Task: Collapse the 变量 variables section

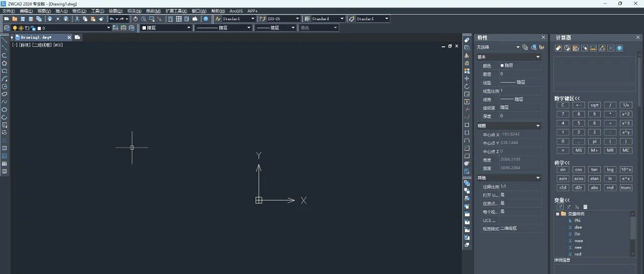Action: click(562, 200)
